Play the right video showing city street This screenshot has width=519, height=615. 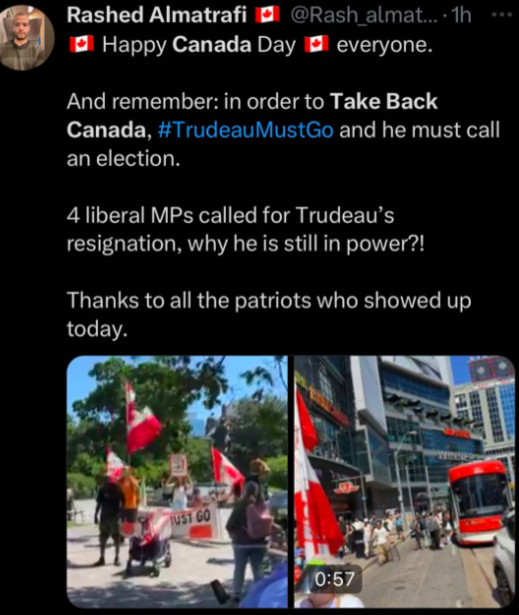click(404, 482)
